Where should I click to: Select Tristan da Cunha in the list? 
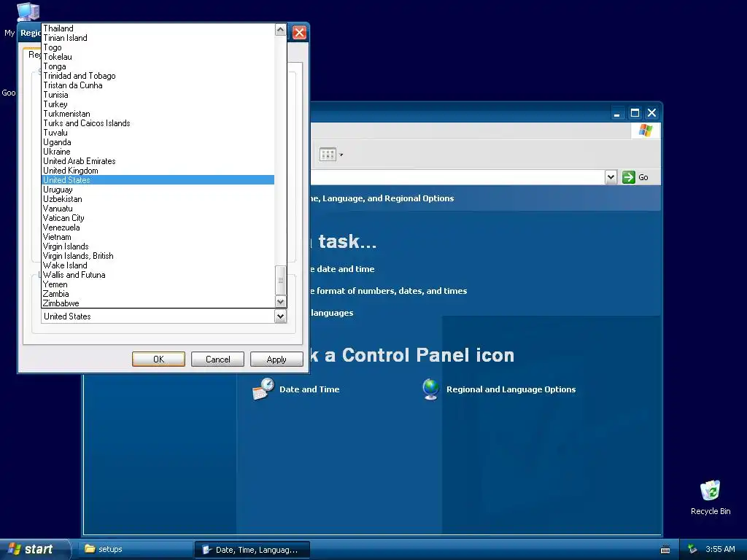[158, 85]
